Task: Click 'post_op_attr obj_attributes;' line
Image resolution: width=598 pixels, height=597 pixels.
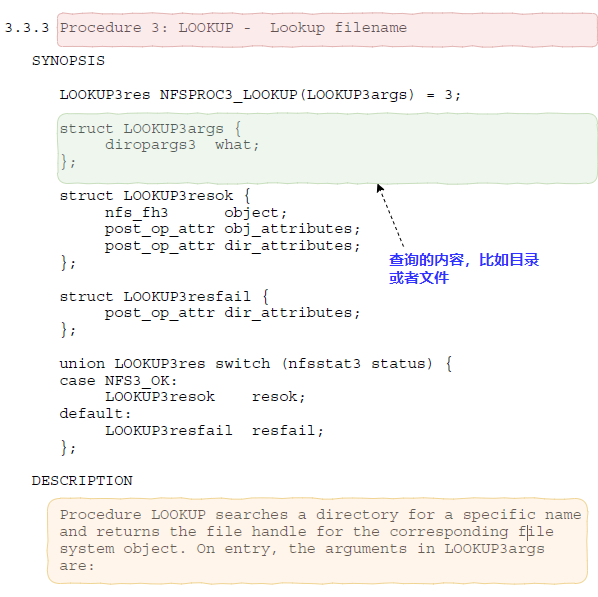Action: 232,229
